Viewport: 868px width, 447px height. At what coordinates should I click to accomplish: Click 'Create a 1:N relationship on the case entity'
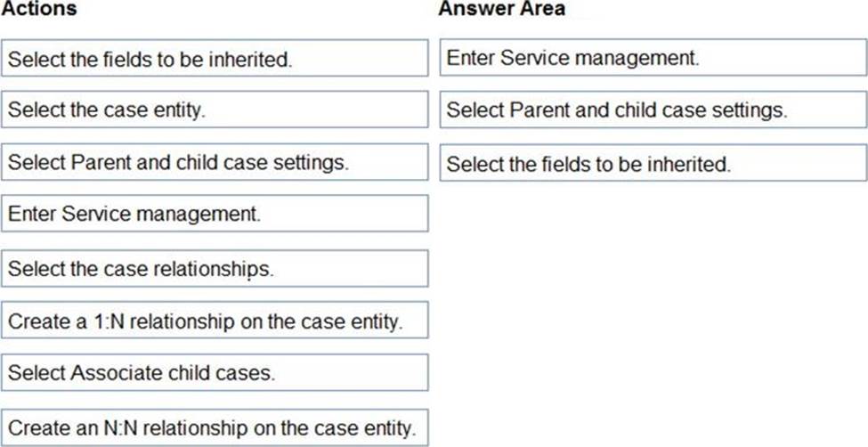point(215,321)
